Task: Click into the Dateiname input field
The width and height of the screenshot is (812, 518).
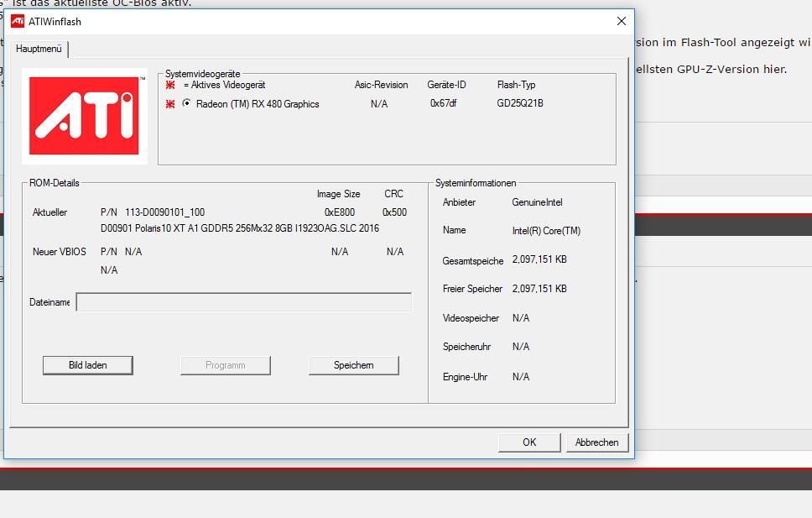Action: (244, 302)
